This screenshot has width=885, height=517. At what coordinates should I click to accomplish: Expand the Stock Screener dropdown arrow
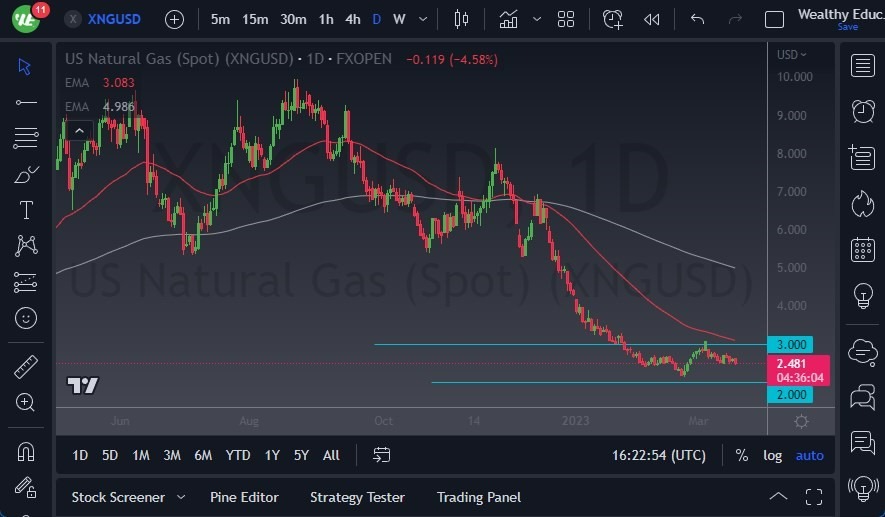181,497
